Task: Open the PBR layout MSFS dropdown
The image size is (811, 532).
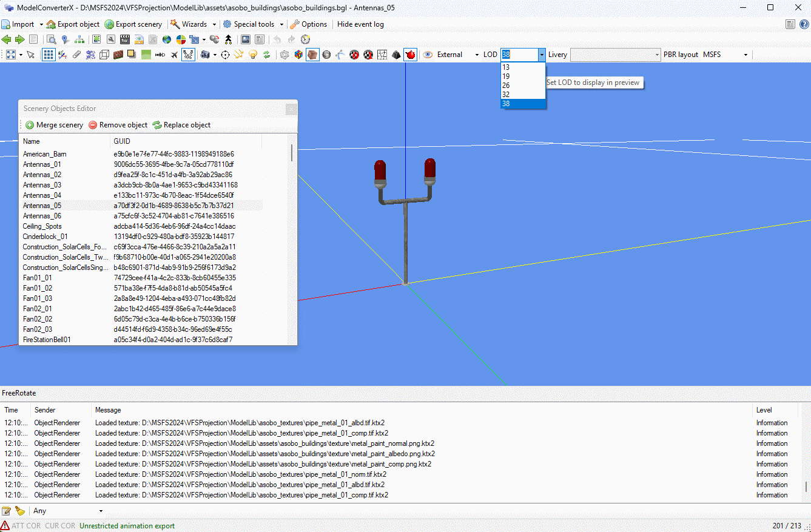Action: 745,54
